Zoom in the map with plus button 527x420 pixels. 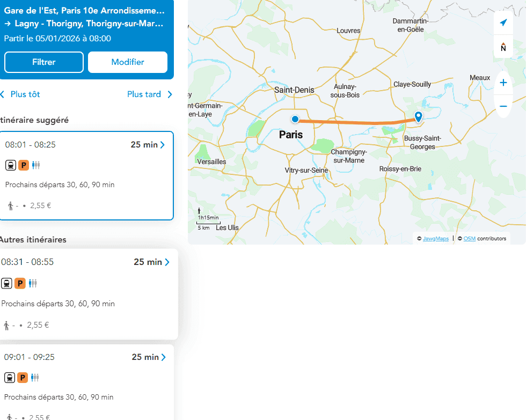coord(503,83)
